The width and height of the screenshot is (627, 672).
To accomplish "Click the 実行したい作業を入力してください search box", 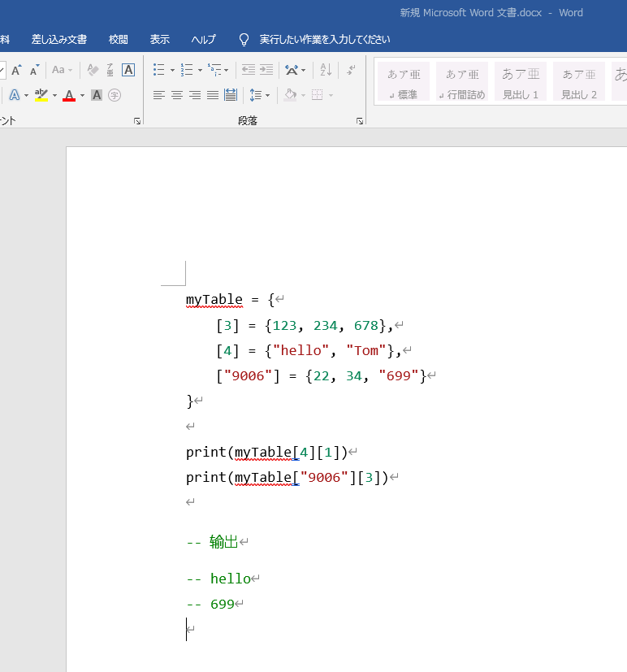I will [x=324, y=39].
